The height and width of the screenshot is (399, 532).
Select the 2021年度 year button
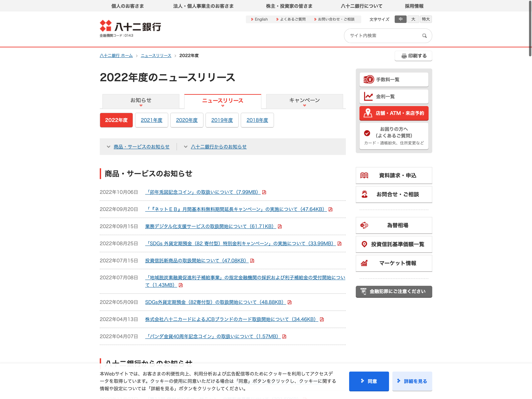[x=151, y=120]
